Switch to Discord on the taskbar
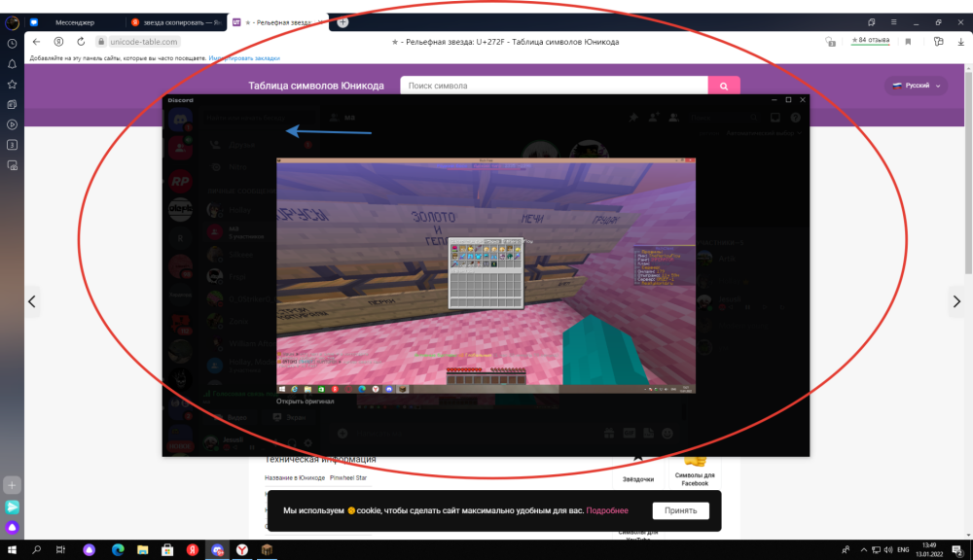 click(217, 549)
